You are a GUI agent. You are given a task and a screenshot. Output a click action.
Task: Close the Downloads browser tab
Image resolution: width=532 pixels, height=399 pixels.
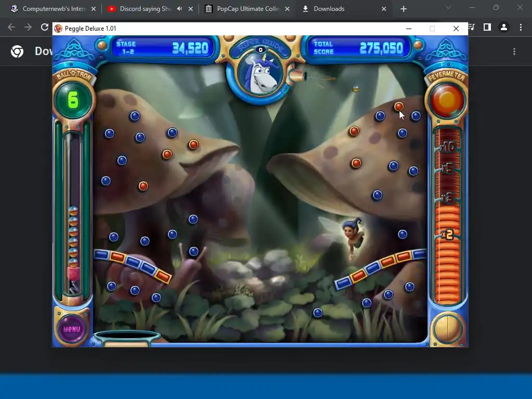384,9
